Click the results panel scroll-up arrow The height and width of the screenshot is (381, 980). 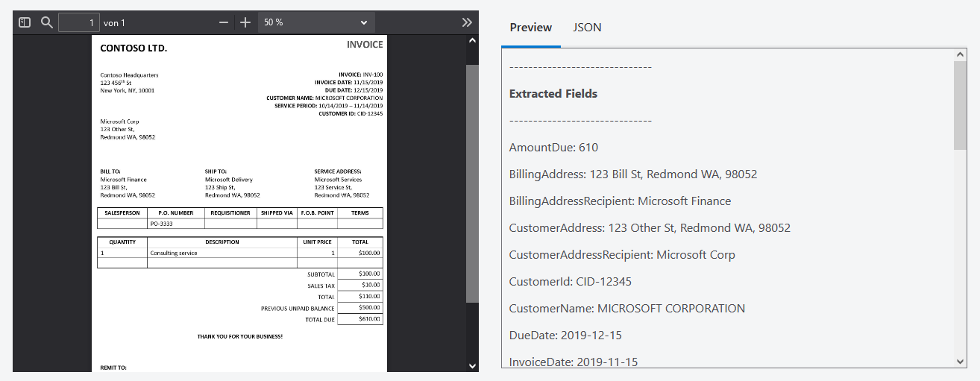(961, 54)
